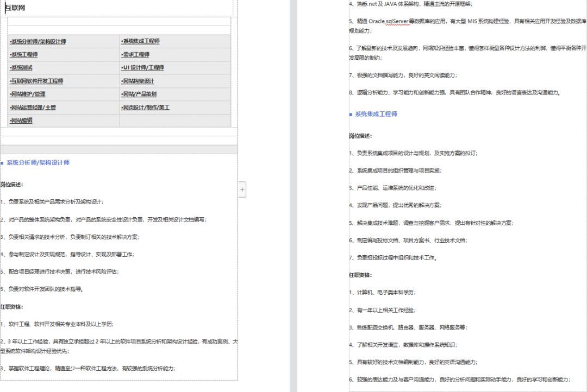Open the 系统集成工程师 link in the table
The height and width of the screenshot is (392, 587).
pyautogui.click(x=140, y=41)
